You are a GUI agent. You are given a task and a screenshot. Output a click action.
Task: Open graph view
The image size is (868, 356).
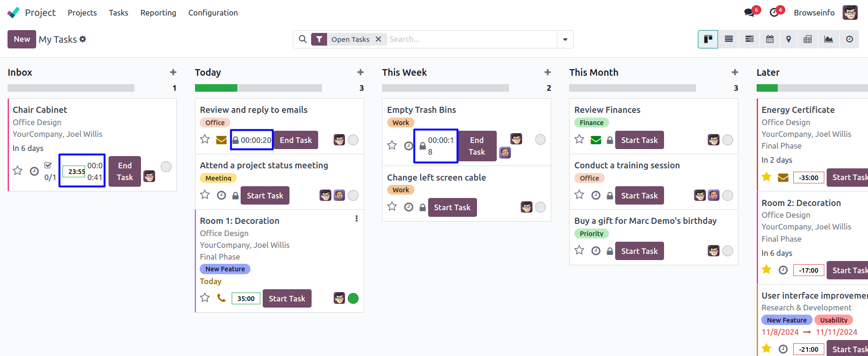pyautogui.click(x=829, y=39)
